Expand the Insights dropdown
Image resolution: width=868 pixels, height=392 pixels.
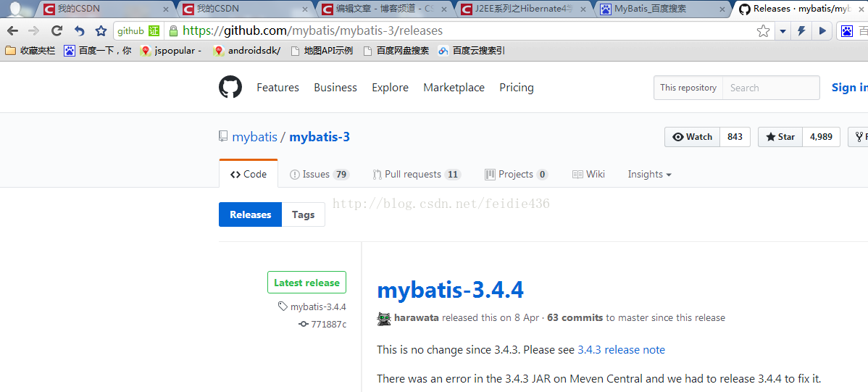click(650, 175)
